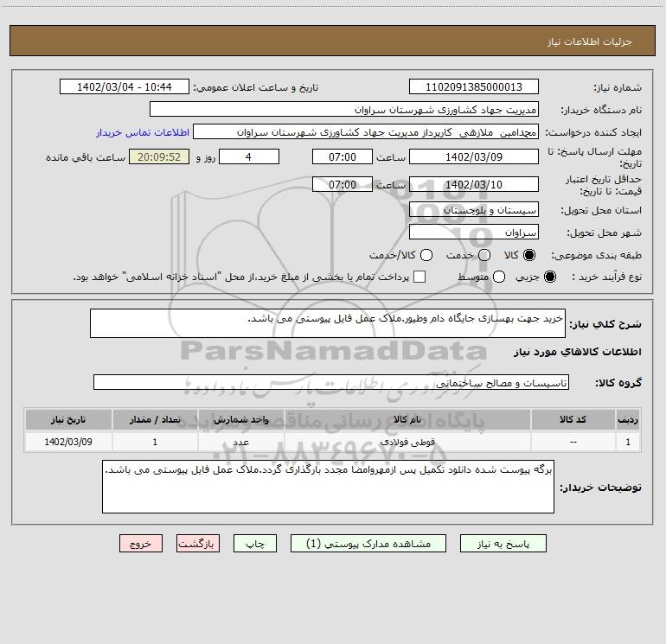Select the کالا radio button
The height and width of the screenshot is (644, 666).
tap(529, 255)
